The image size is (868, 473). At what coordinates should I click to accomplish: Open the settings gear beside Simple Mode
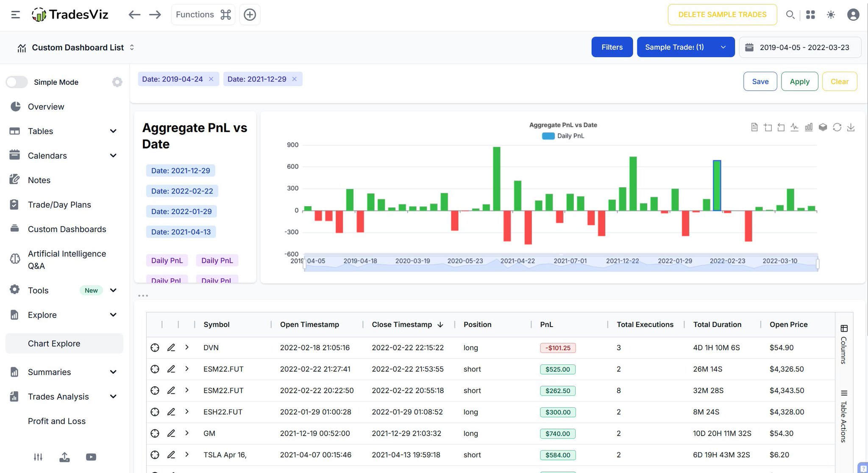click(x=117, y=82)
